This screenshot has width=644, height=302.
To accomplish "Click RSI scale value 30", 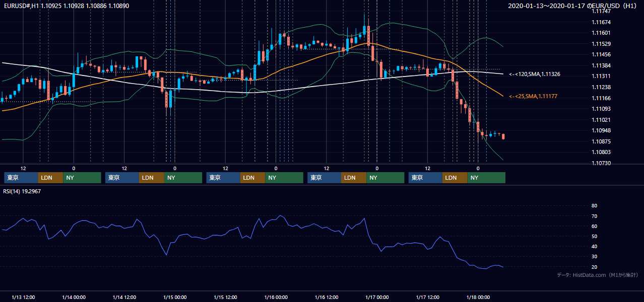I will coord(594,257).
